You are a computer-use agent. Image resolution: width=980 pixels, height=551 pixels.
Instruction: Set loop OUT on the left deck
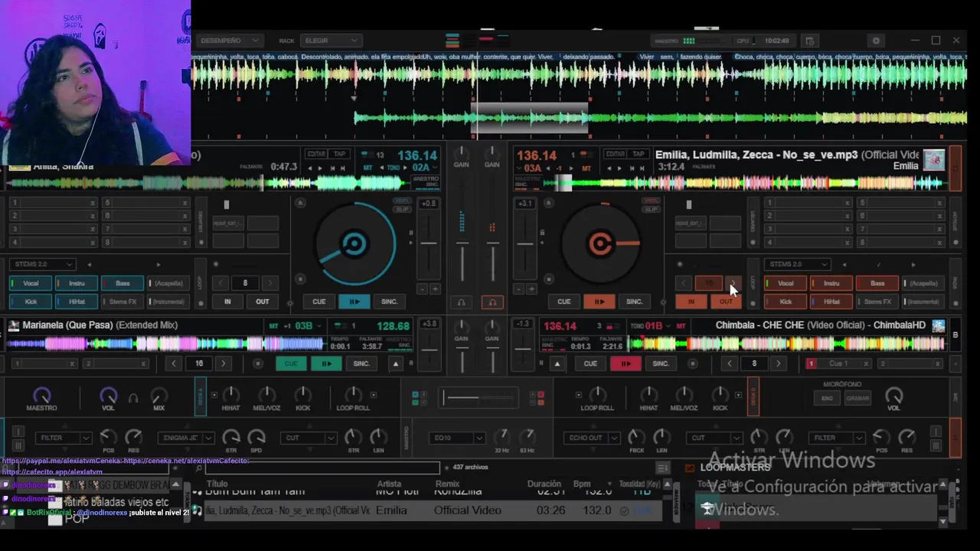point(263,302)
